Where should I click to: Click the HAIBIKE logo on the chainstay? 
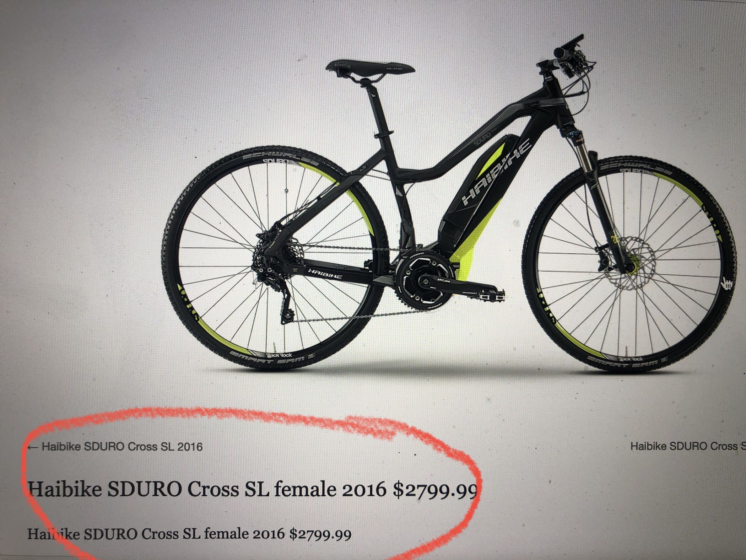tap(325, 274)
